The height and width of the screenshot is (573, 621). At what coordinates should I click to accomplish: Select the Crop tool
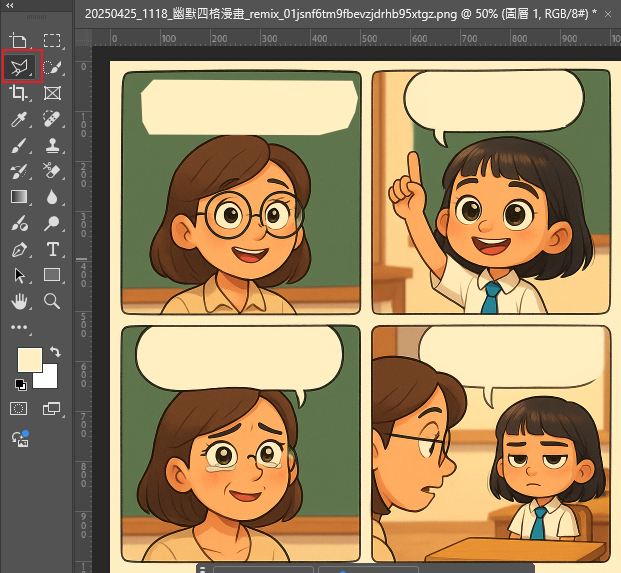pyautogui.click(x=19, y=93)
